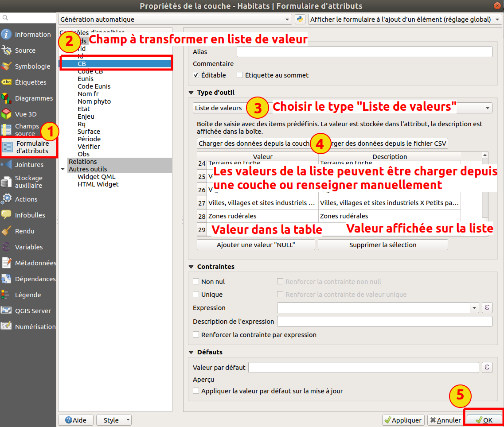Enable the Non nul constraint
The width and height of the screenshot is (504, 427).
click(196, 281)
